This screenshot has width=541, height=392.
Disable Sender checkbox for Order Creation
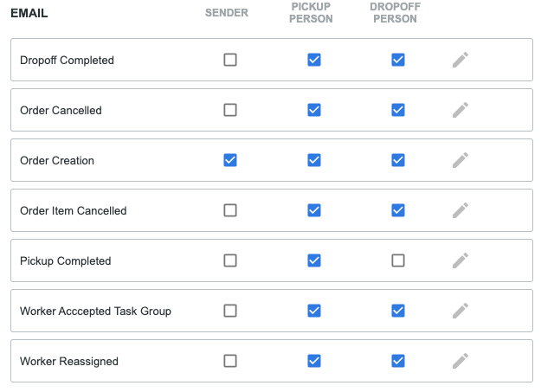[x=230, y=160]
